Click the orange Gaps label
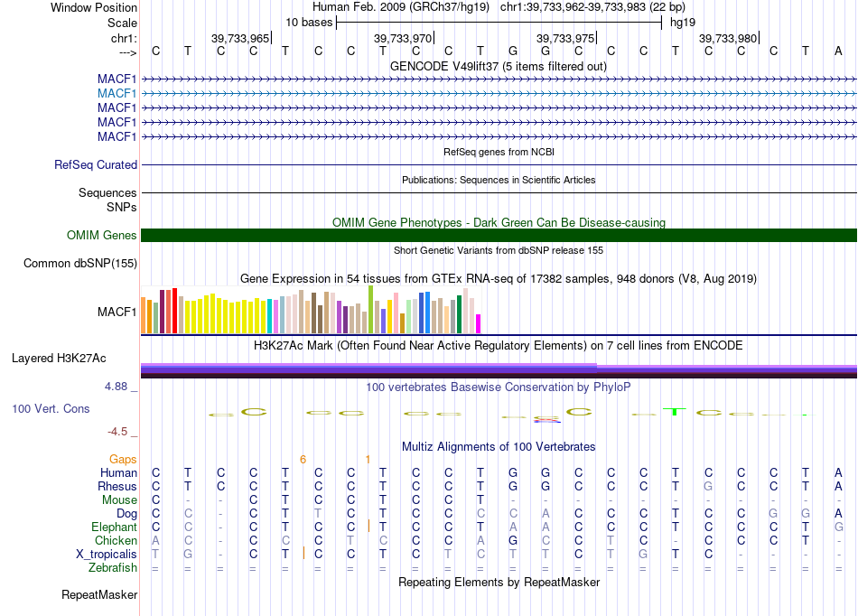 click(x=123, y=460)
